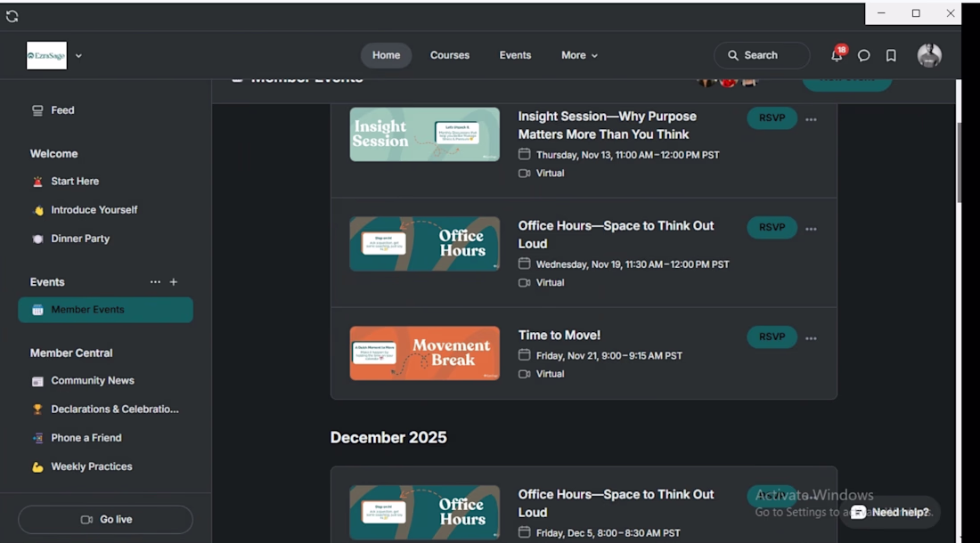Image resolution: width=980 pixels, height=543 pixels.
Task: Open the Courses tab
Action: pos(449,55)
